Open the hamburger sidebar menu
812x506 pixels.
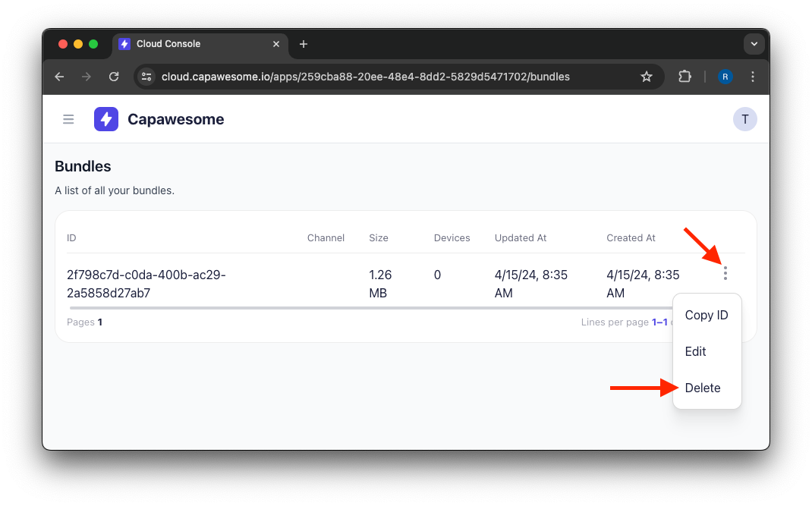68,119
